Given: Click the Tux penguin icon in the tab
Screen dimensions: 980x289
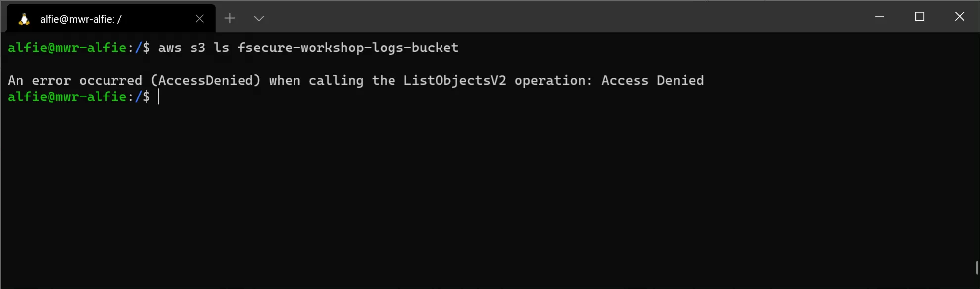Looking at the screenshot, I should [x=24, y=19].
